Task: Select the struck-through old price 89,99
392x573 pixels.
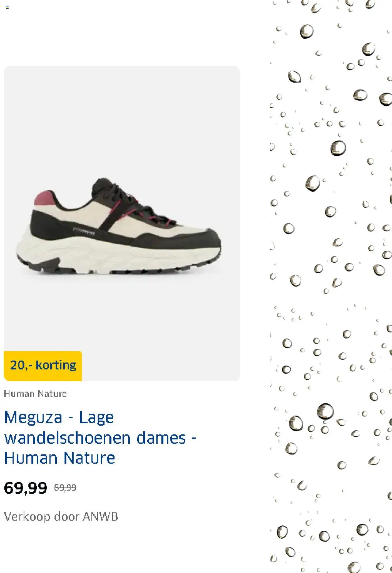Action: coord(65,487)
